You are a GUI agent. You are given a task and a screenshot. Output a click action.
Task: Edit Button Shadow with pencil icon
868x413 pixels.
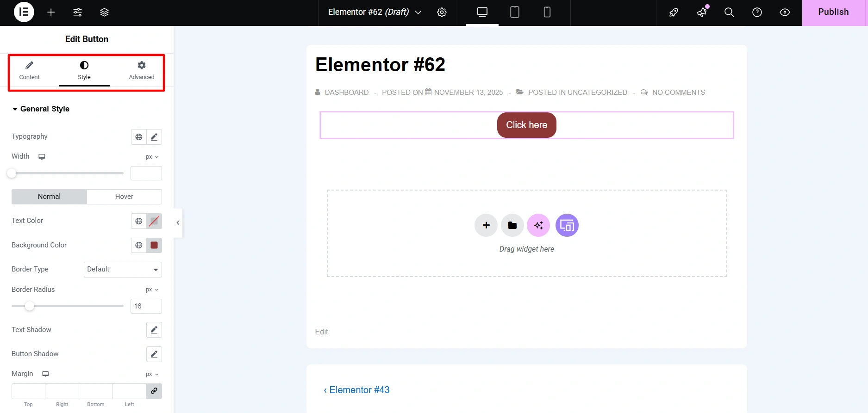pyautogui.click(x=154, y=354)
